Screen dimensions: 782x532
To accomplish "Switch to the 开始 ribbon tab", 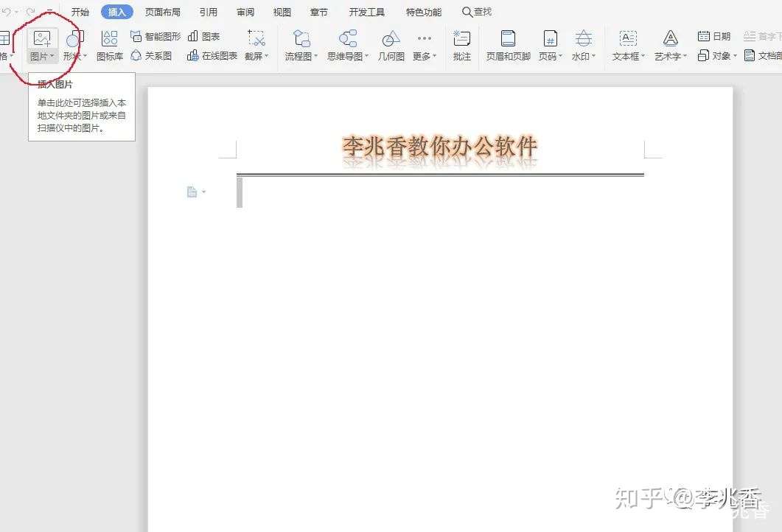I will (80, 11).
